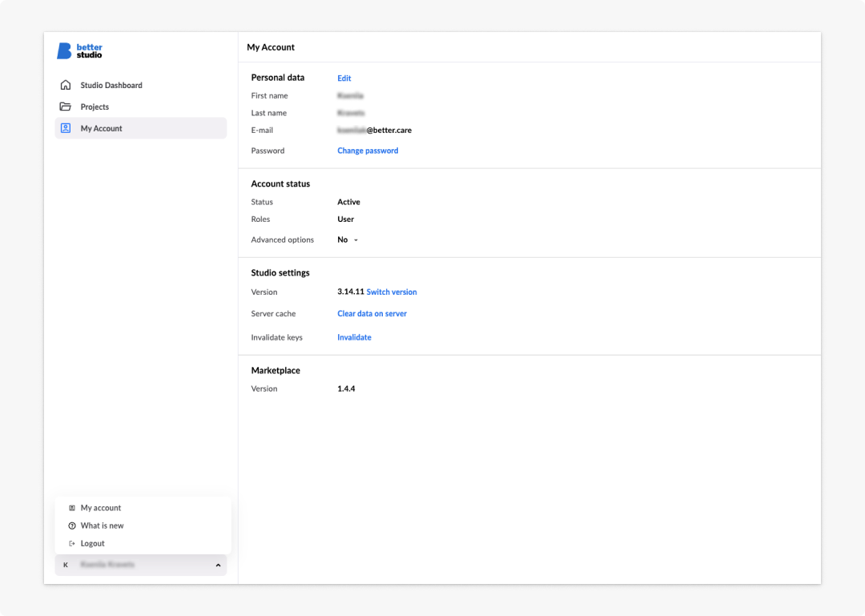Choose My account in the user popup
The height and width of the screenshot is (616, 865).
click(x=143, y=508)
